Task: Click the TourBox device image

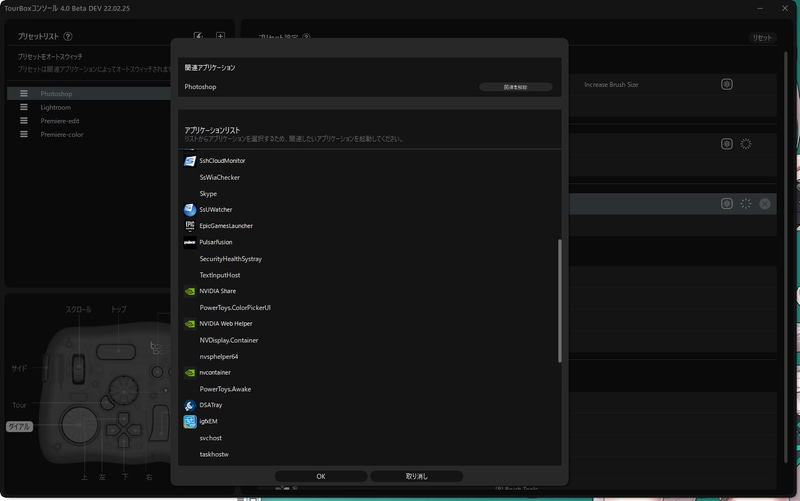Action: click(x=107, y=395)
